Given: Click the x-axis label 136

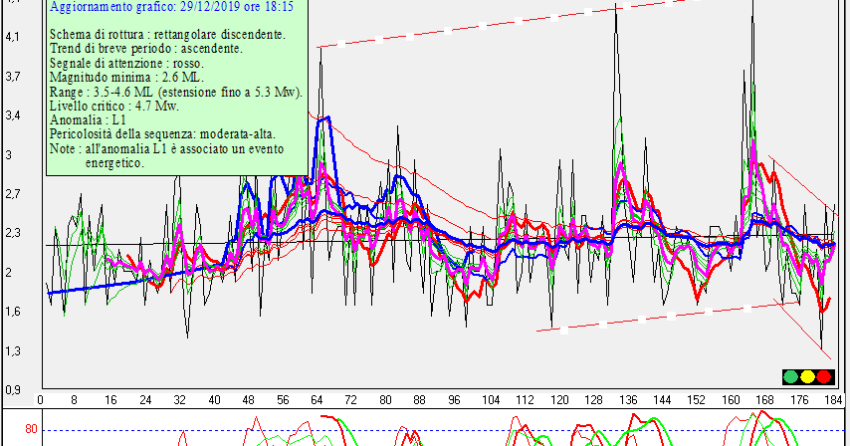Looking at the screenshot, I should click(x=628, y=400).
